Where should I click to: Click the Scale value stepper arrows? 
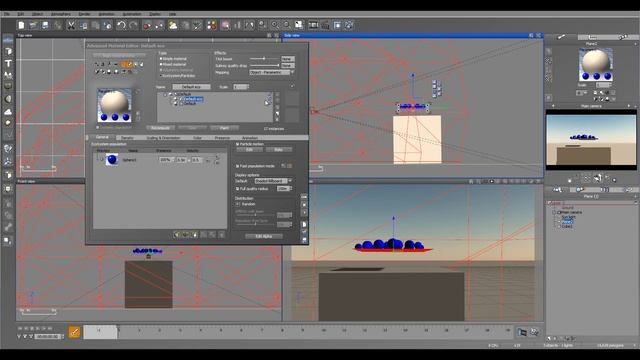(247, 87)
